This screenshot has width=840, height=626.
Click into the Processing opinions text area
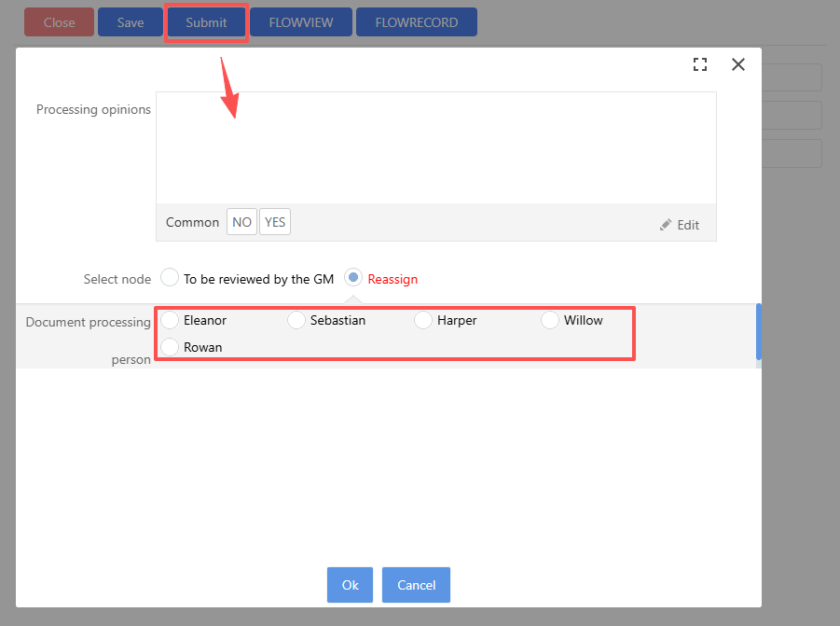pos(435,147)
